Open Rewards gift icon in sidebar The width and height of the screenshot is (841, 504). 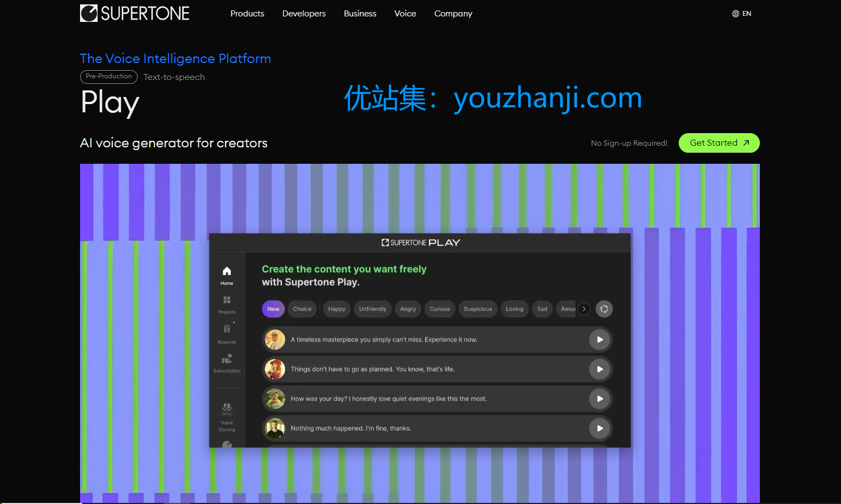pyautogui.click(x=227, y=329)
